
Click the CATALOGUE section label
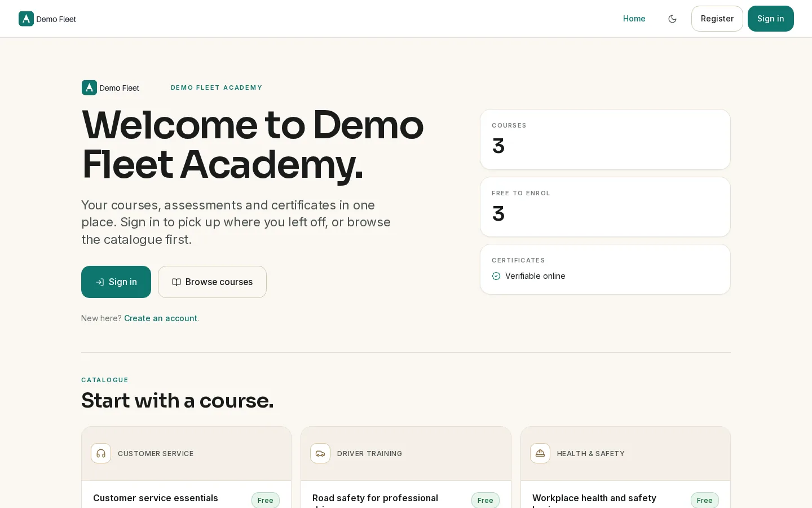tap(105, 380)
